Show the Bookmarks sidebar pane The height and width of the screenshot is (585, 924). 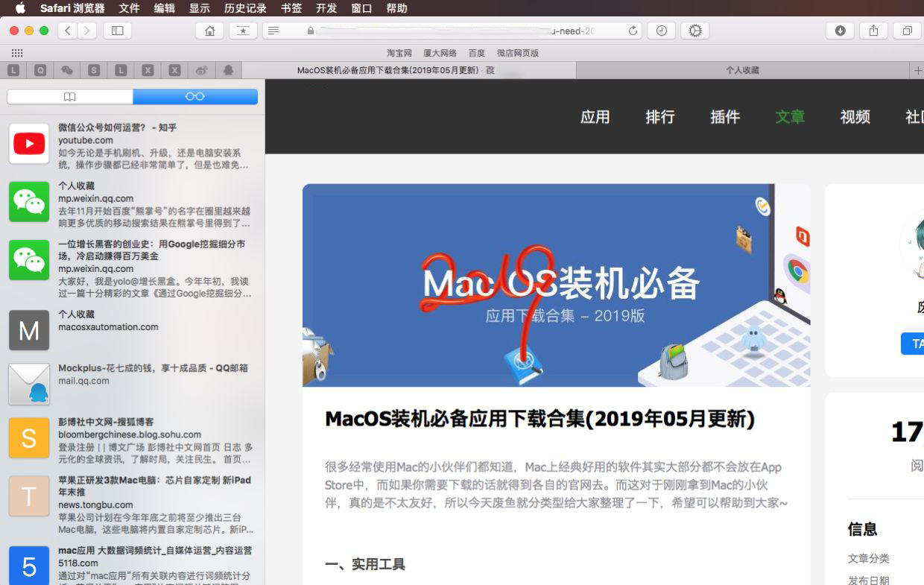tap(70, 97)
